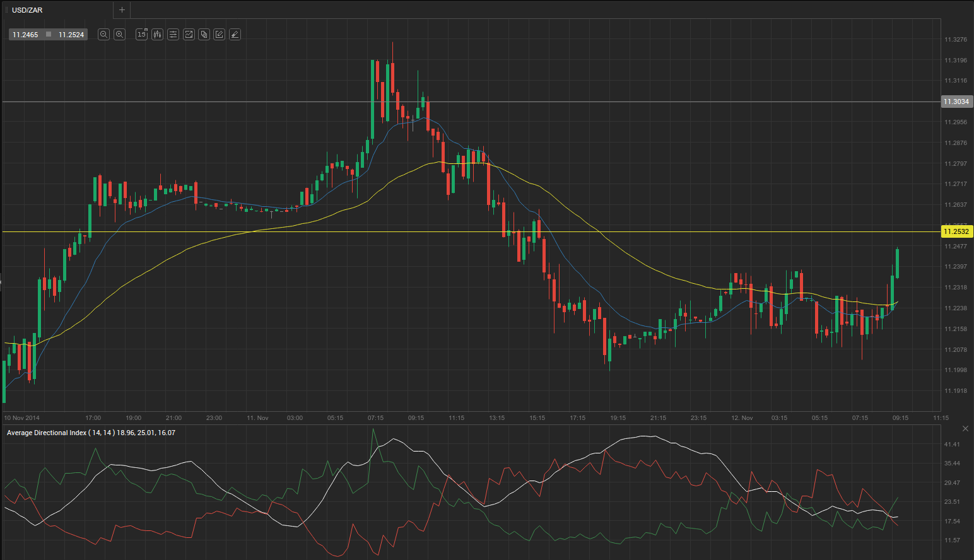The height and width of the screenshot is (560, 974).
Task: Select the 11.3034 price level marker
Action: pyautogui.click(x=956, y=102)
